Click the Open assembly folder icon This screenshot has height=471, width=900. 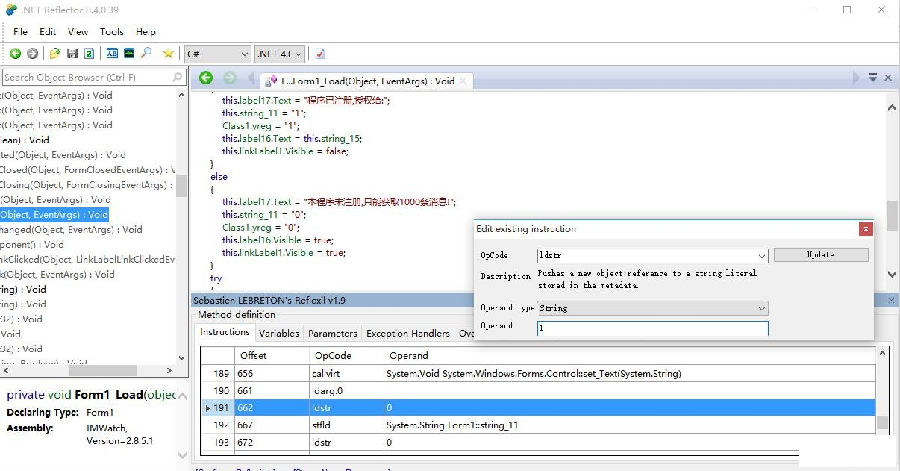click(x=55, y=53)
